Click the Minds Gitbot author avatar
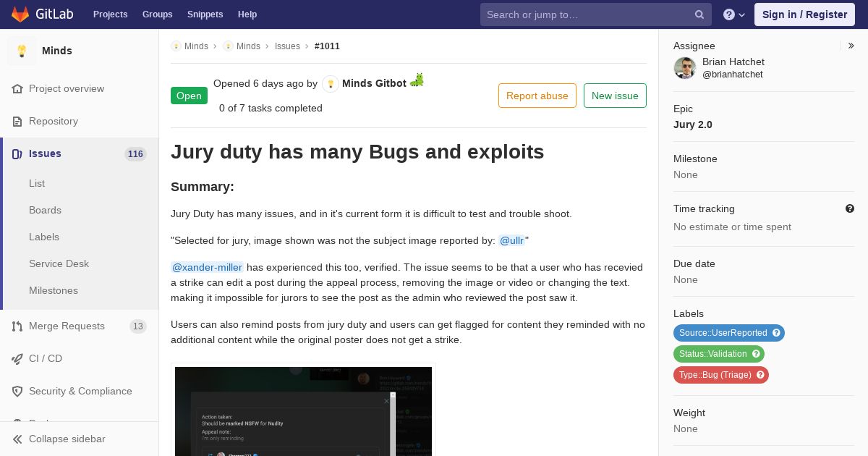 (331, 84)
